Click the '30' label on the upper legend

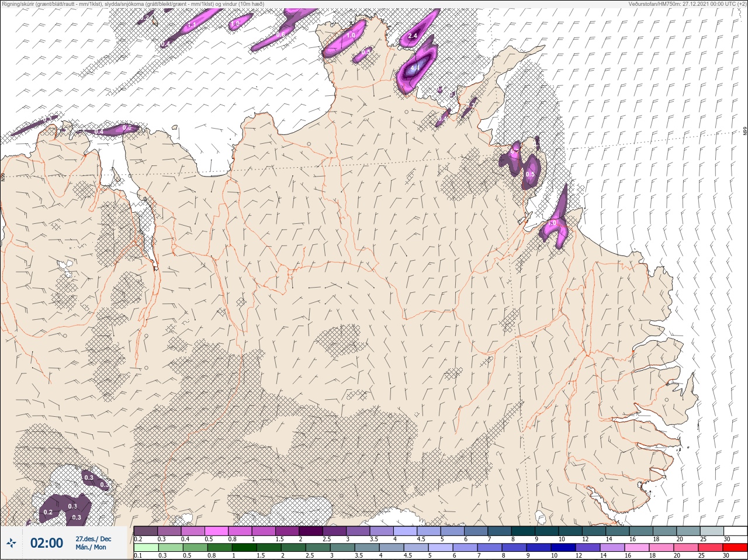pyautogui.click(x=726, y=539)
